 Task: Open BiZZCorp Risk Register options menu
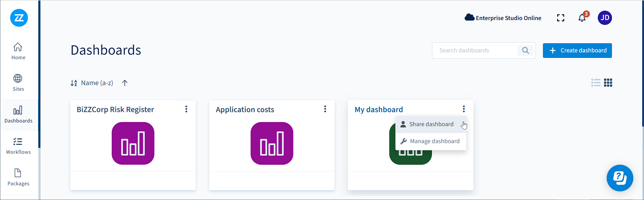(x=186, y=109)
